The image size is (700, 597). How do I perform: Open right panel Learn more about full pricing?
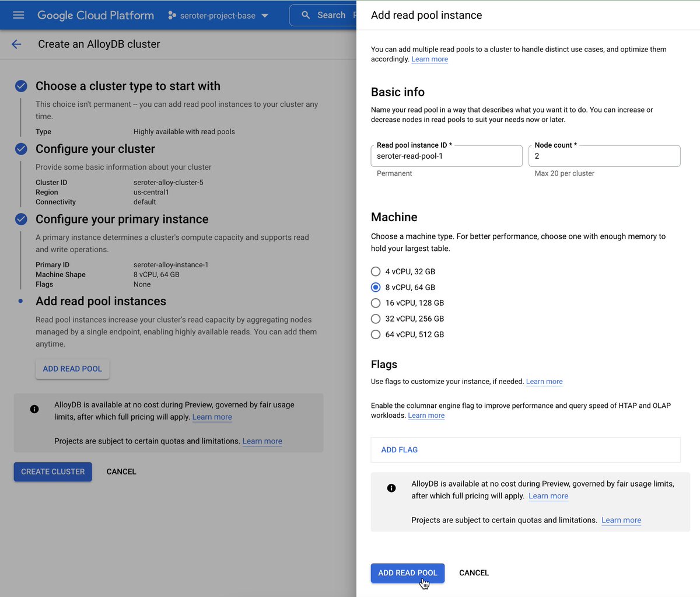coord(548,496)
